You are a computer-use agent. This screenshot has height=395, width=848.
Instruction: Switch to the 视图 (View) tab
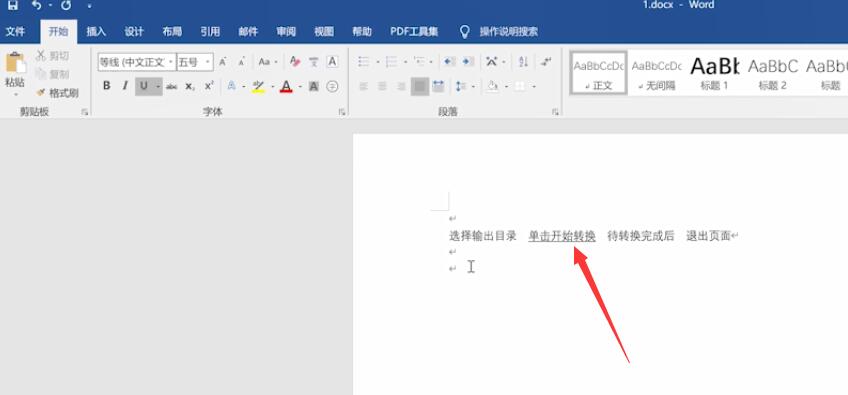point(324,32)
